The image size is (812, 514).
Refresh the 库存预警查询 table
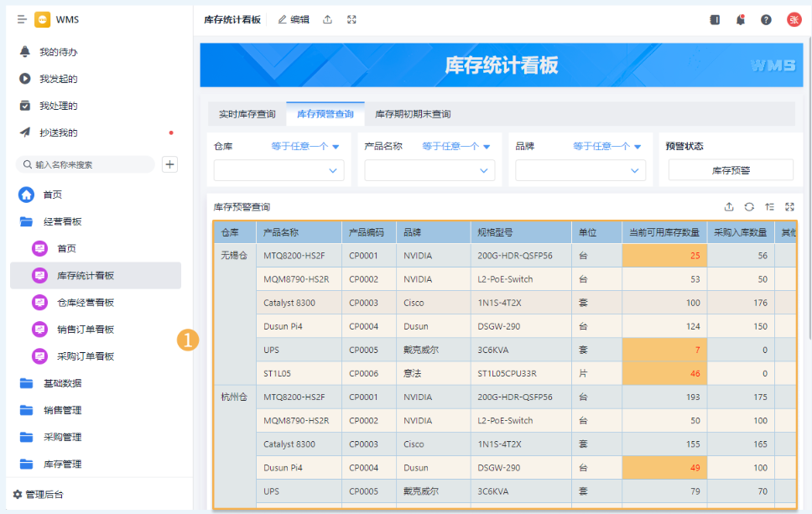pos(749,207)
